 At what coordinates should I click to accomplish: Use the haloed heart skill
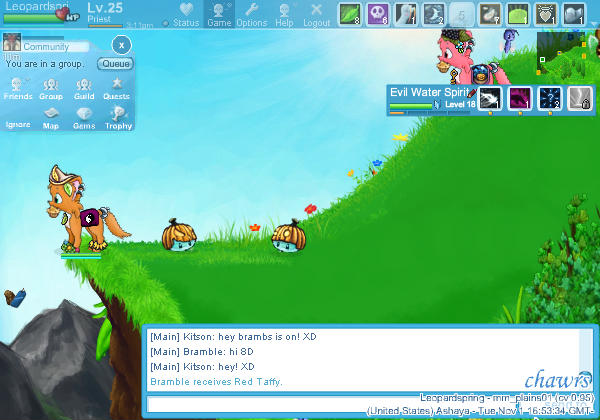[x=546, y=14]
